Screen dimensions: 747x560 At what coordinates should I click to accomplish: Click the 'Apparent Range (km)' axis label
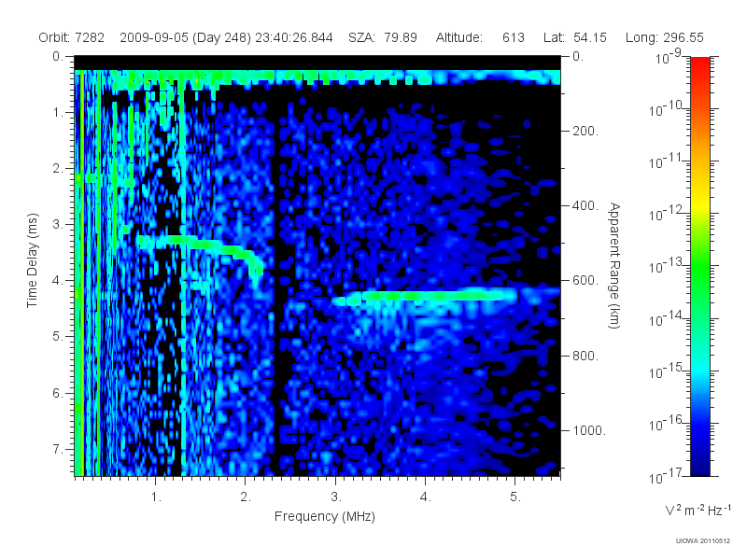pos(615,265)
